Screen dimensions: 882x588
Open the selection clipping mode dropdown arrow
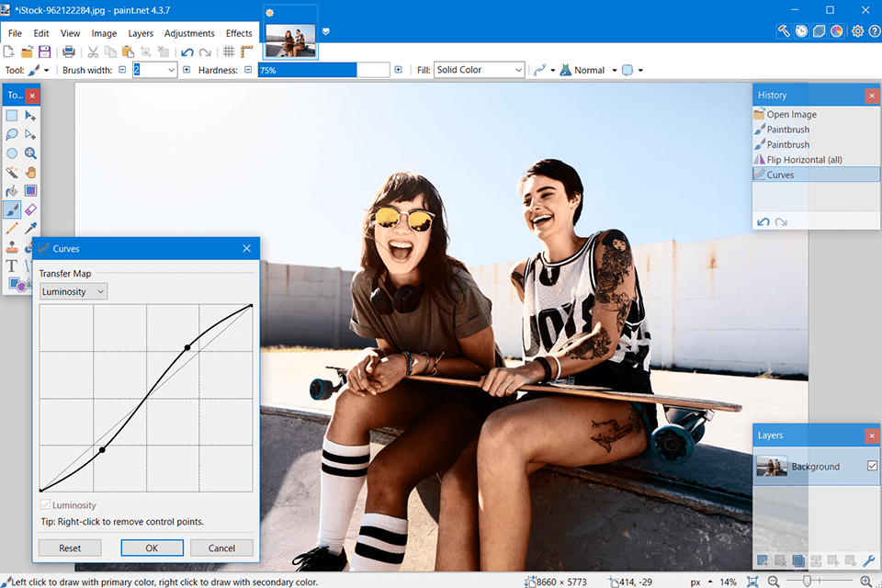[x=640, y=71]
